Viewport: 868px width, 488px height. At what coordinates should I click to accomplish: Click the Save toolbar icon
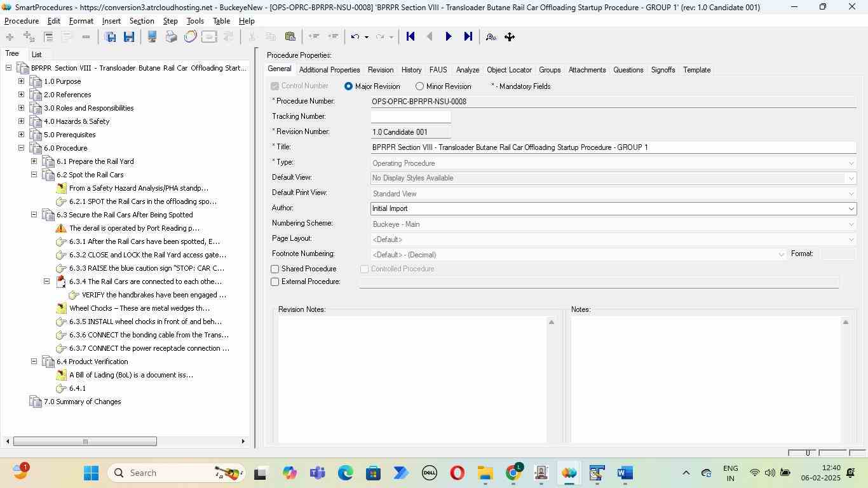[x=129, y=37]
